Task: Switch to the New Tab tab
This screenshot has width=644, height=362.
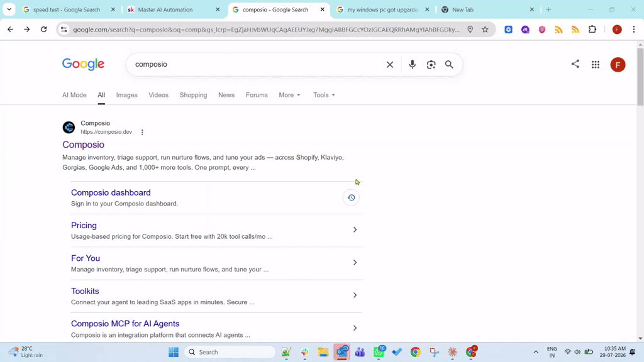Action: [462, 9]
